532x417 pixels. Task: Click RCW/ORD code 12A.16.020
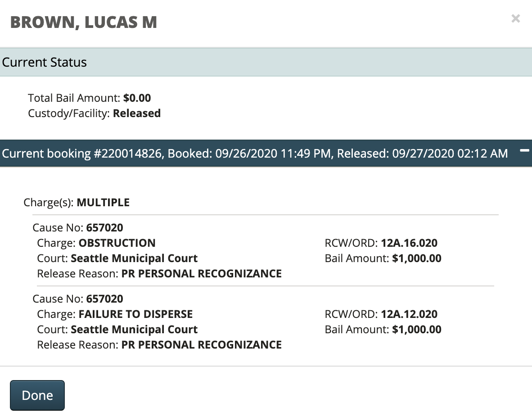point(409,243)
